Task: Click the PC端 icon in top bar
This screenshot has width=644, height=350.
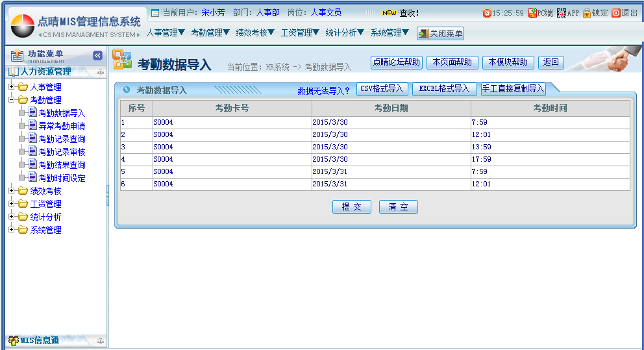Action: click(532, 13)
